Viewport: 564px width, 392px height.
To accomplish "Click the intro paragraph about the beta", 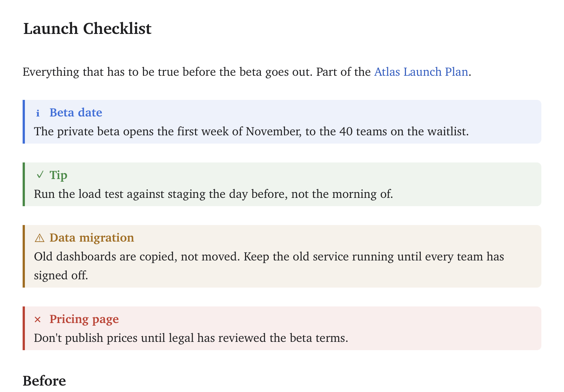I will click(x=247, y=72).
